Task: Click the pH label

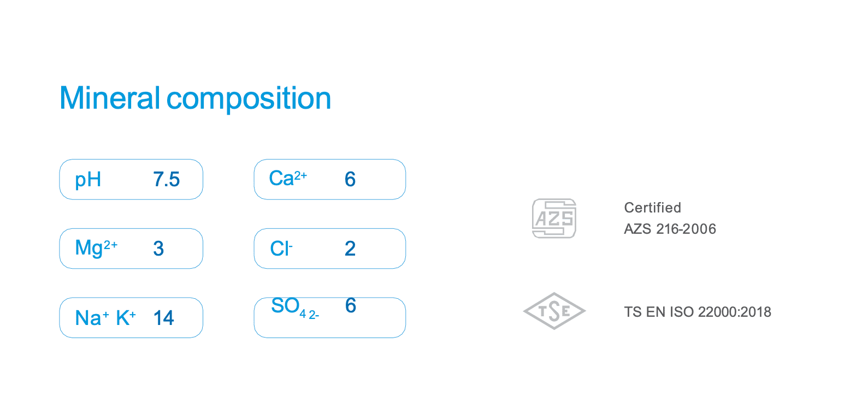Action: (x=88, y=180)
